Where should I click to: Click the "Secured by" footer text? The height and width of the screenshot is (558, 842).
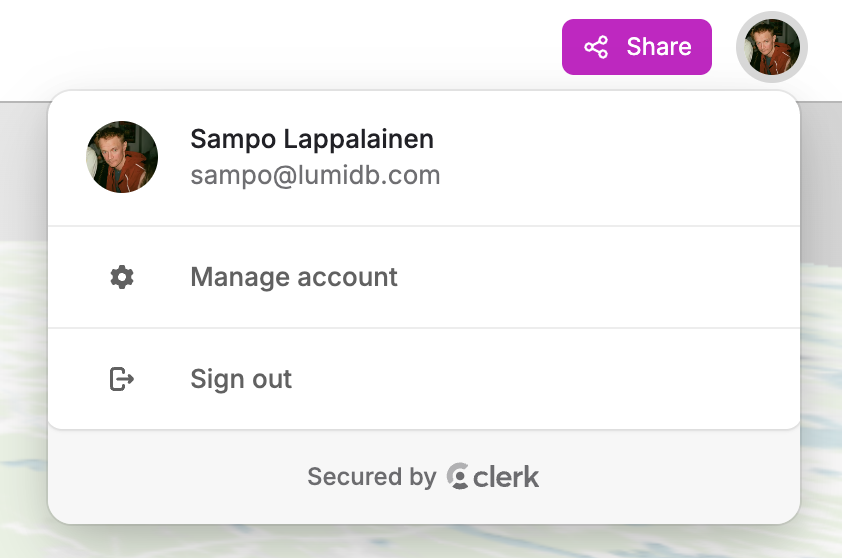tap(371, 477)
